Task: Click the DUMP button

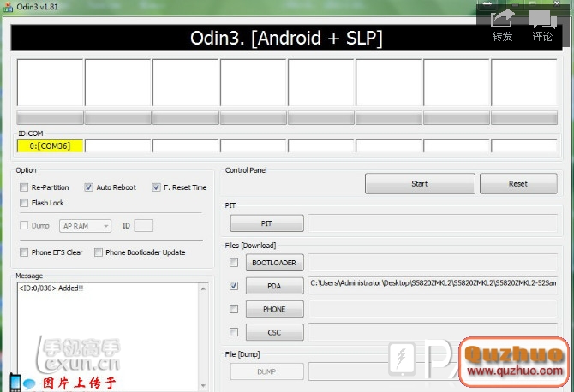Action: (x=266, y=371)
